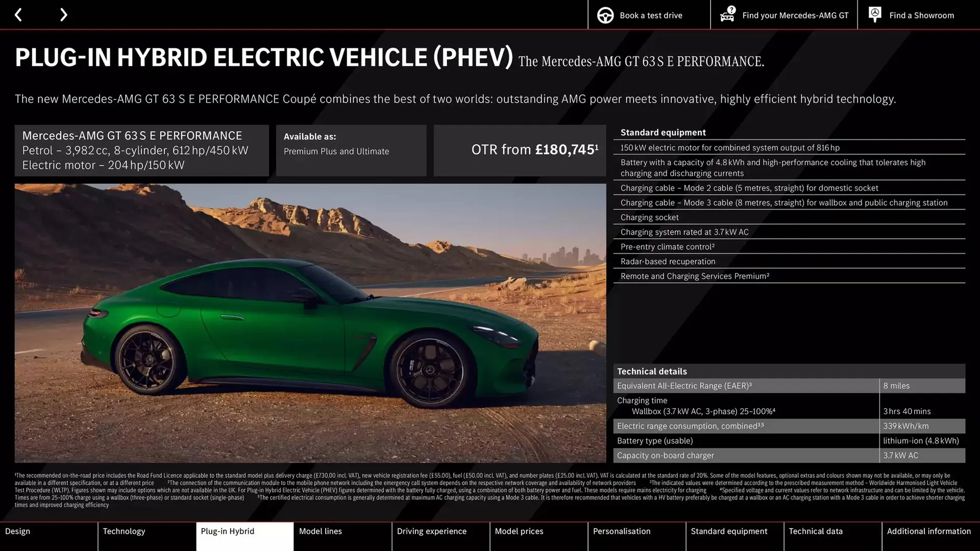Click the '3.7 kW AC' charger capacity value
The width and height of the screenshot is (980, 551).
(900, 456)
